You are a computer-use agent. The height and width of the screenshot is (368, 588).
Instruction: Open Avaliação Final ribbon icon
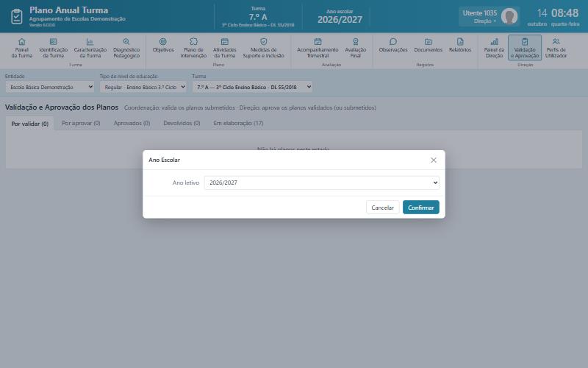(356, 42)
